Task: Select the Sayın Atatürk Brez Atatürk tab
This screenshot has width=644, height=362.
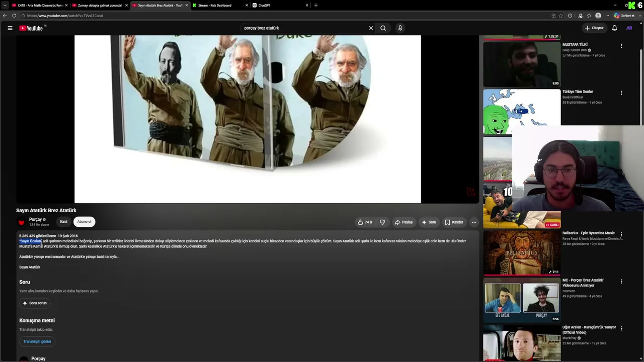Action: (160, 6)
